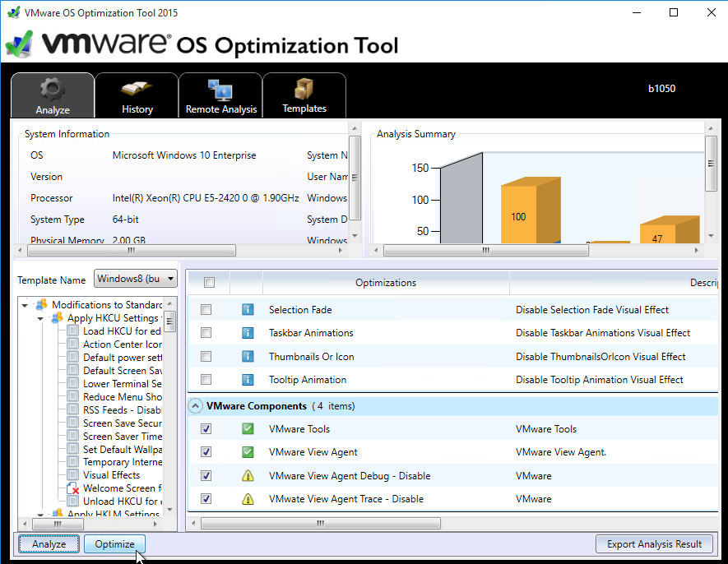Select the Set Default Wallpaper tree item
This screenshot has width=728, height=564.
pyautogui.click(x=123, y=450)
